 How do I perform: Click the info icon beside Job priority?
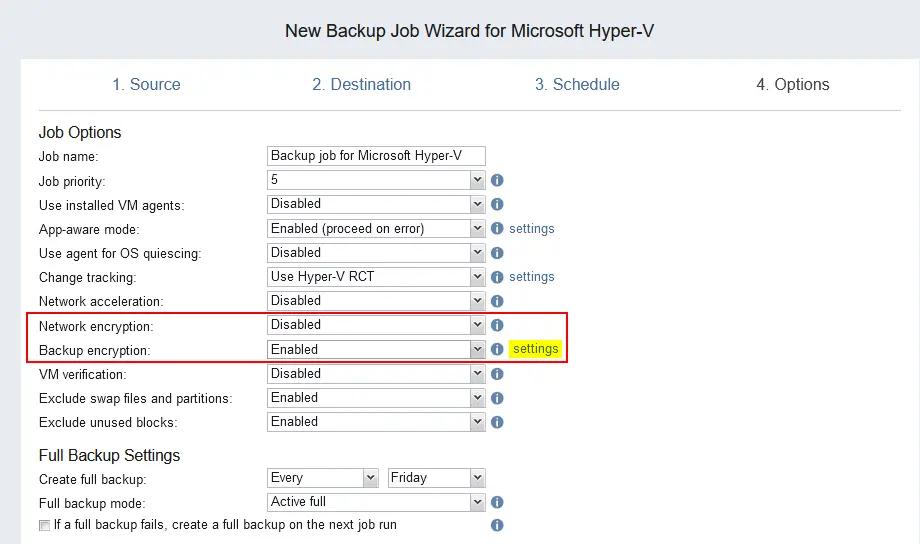[x=497, y=180]
